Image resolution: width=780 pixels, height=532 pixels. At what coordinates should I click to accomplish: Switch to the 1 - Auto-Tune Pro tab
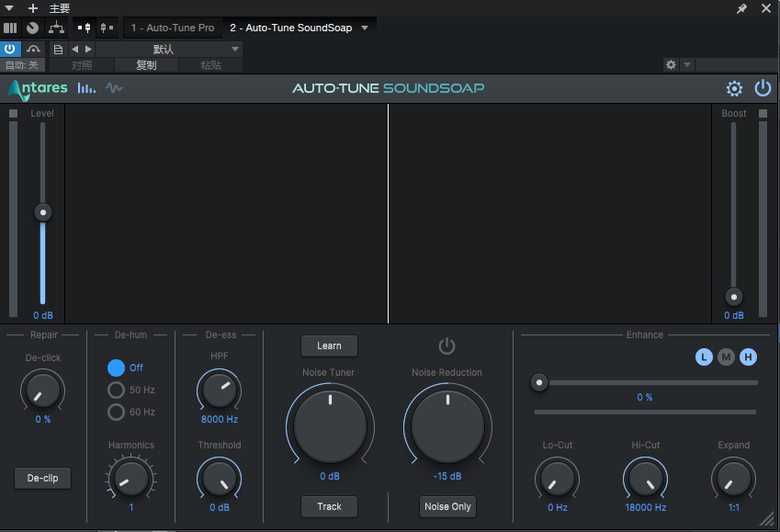pyautogui.click(x=173, y=28)
